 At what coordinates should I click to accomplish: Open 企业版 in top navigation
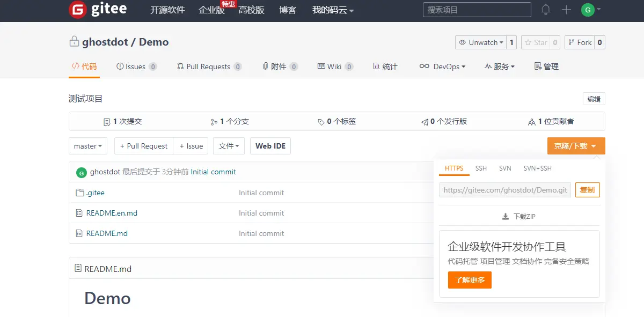tap(211, 10)
